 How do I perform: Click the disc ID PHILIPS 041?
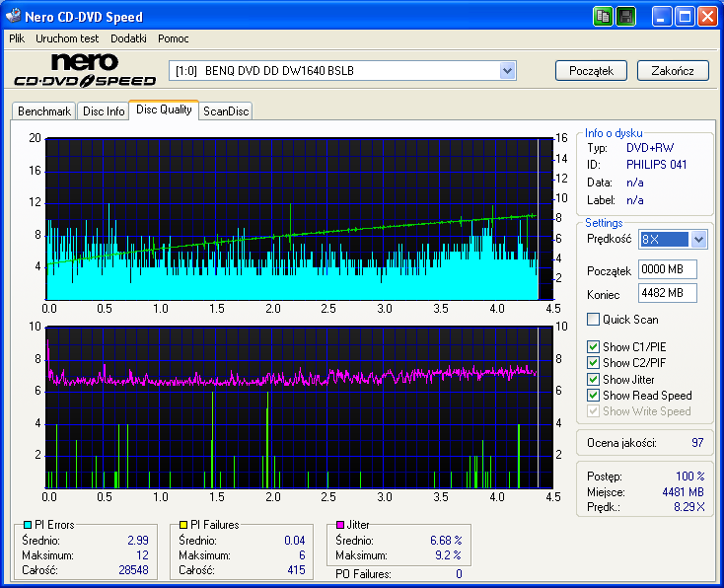pos(656,165)
